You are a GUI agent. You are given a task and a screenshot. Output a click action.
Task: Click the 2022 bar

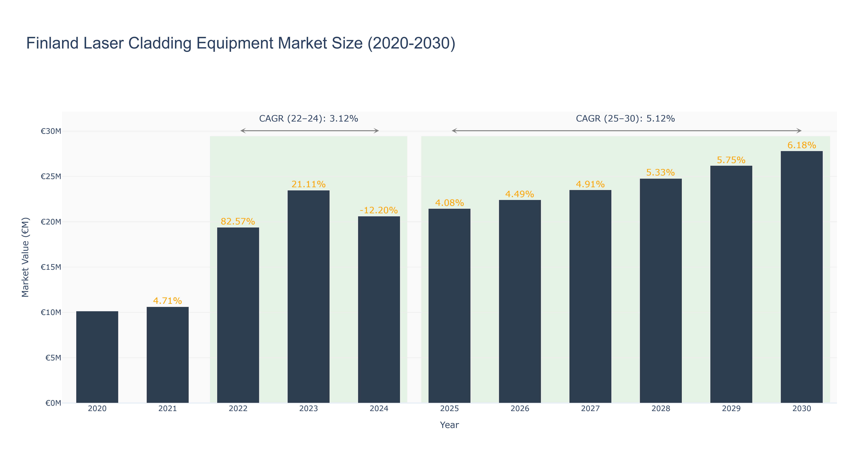point(238,315)
